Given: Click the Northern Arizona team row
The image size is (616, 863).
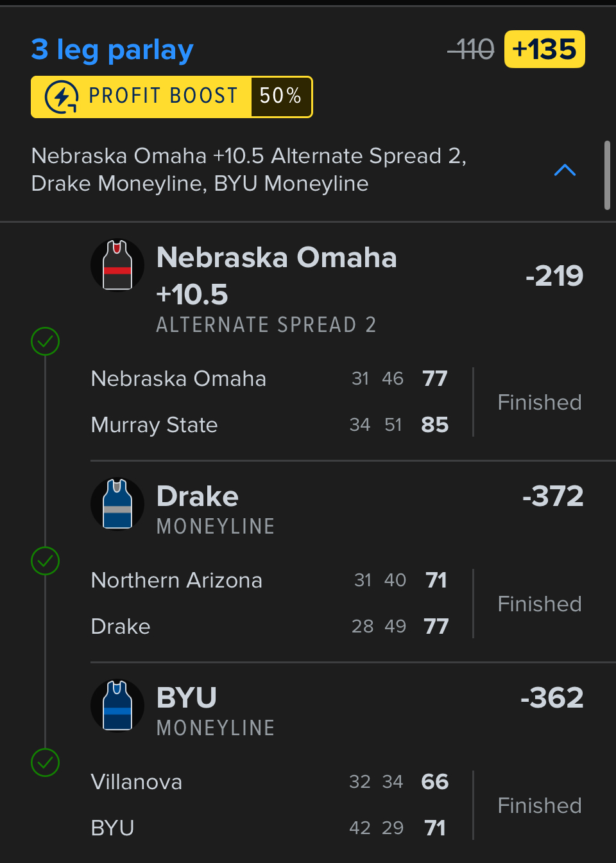Looking at the screenshot, I should (176, 580).
